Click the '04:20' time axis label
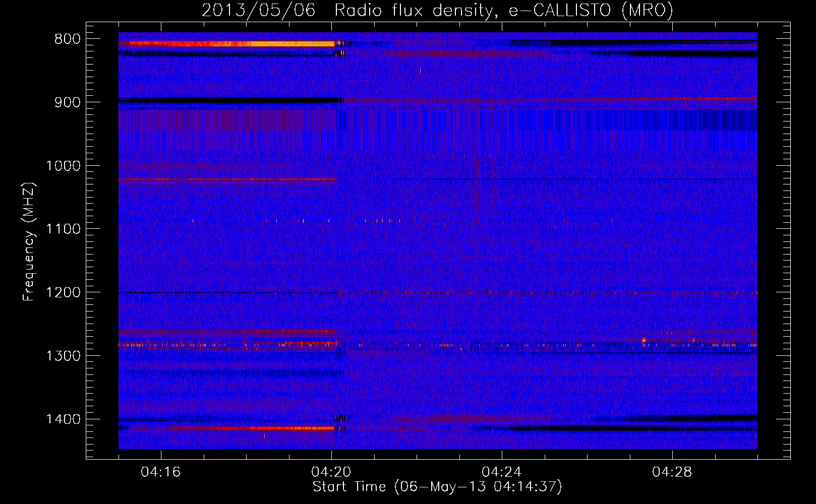The height and width of the screenshot is (504, 816). coord(331,472)
